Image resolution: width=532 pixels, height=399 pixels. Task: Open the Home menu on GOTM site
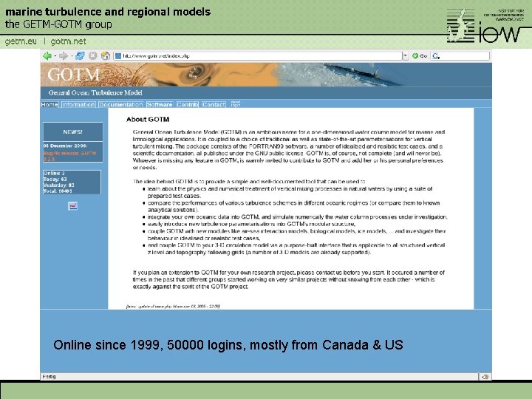50,104
